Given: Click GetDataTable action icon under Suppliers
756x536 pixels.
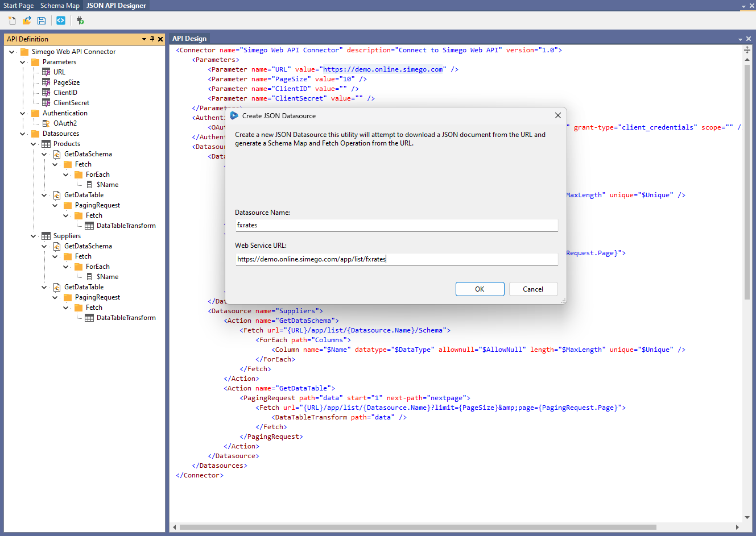Looking at the screenshot, I should (57, 287).
